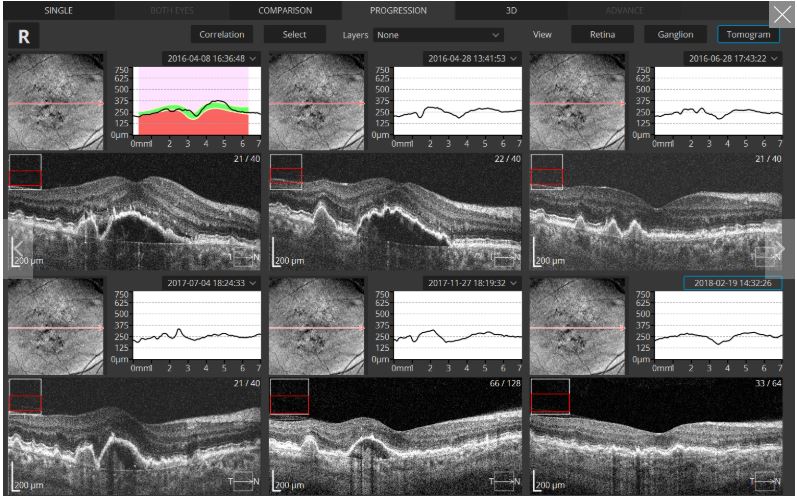Open the 3D tab
Screen dimensions: 797x498
512,10
